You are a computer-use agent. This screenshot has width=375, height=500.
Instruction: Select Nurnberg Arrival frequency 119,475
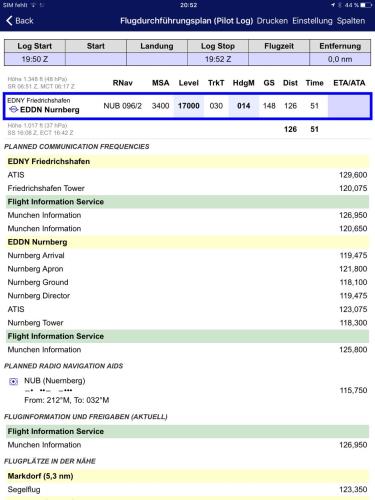[187, 256]
